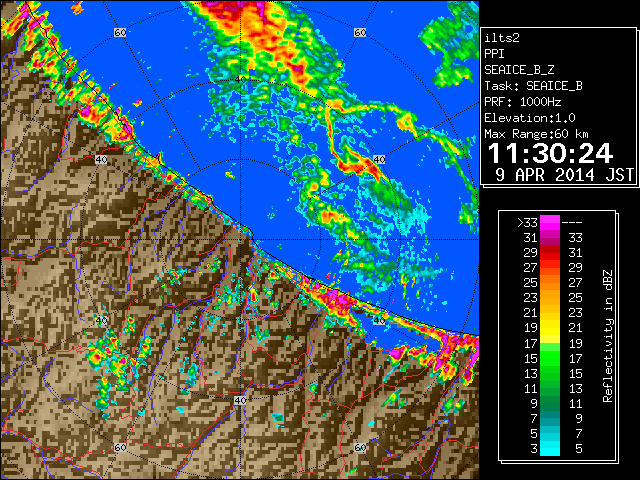
Task: Click the 'SEAICE_B_Z' product name
Action: (519, 70)
